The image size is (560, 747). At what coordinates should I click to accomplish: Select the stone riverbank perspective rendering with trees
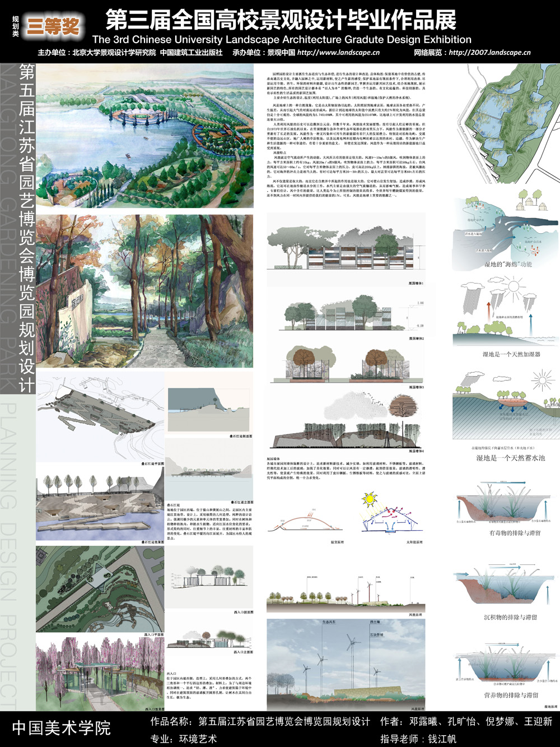coord(100,503)
